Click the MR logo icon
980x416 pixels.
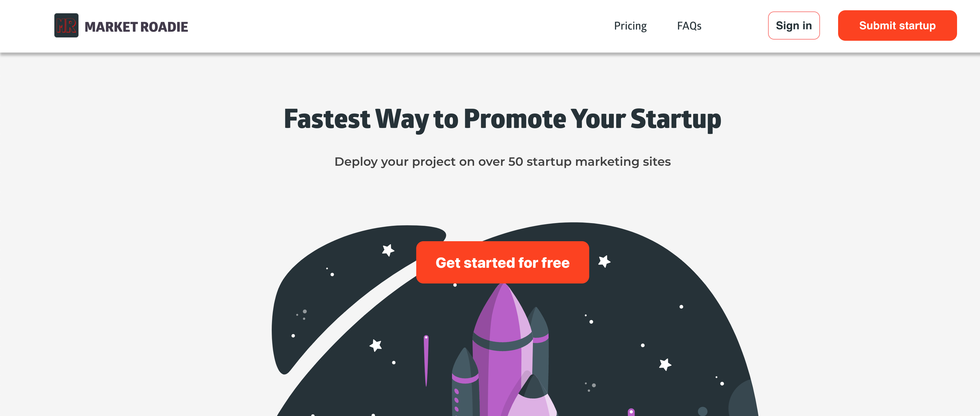click(x=66, y=25)
